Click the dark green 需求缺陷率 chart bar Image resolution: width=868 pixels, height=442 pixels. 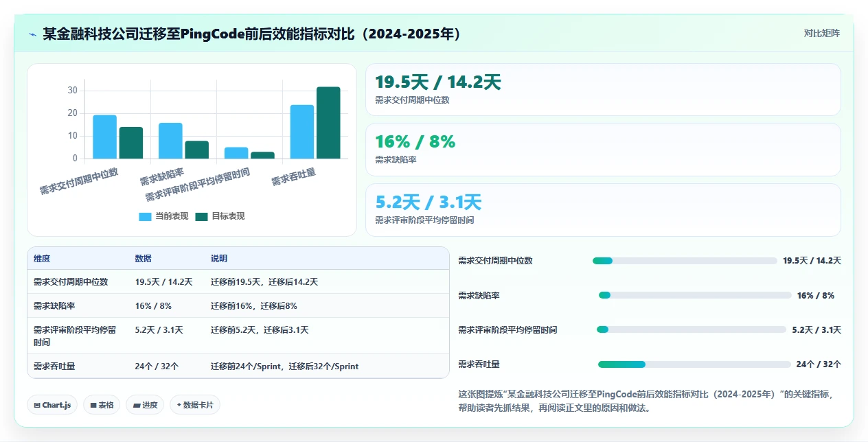pos(196,150)
